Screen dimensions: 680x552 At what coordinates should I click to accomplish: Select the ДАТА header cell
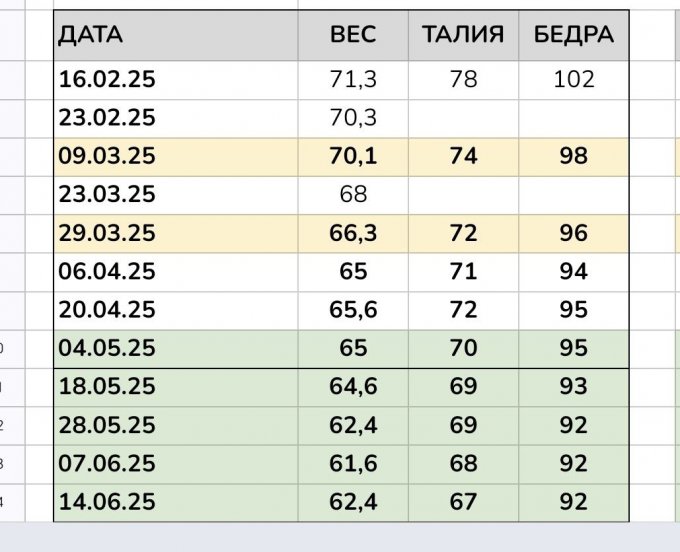[175, 36]
